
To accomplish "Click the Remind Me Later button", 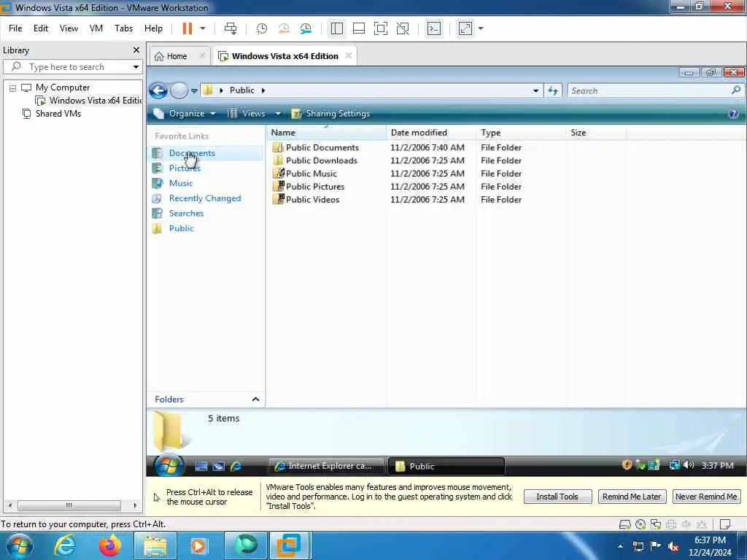I will [631, 497].
